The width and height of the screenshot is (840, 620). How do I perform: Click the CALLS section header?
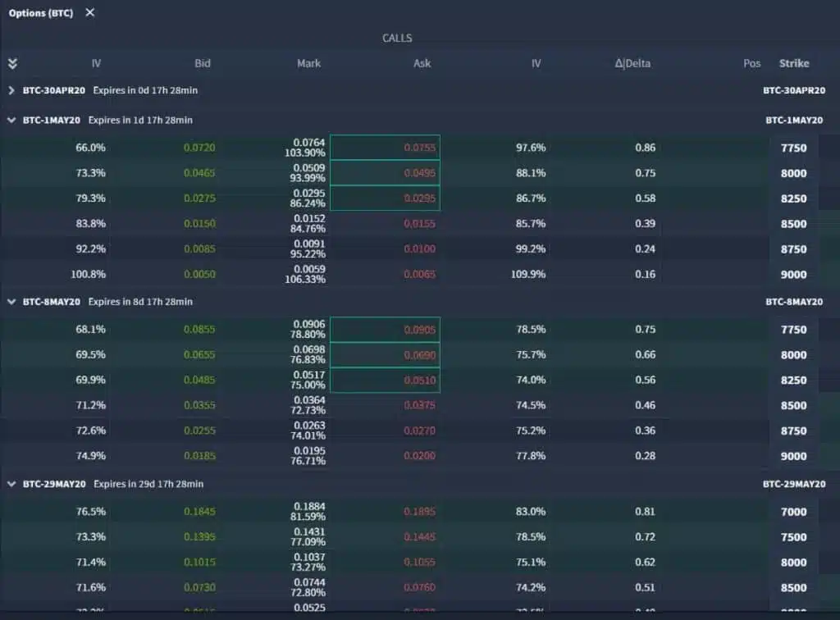(x=396, y=38)
